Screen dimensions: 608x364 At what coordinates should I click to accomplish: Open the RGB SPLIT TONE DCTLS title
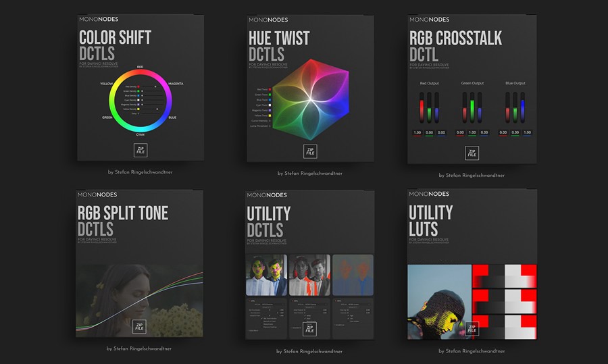click(x=123, y=221)
